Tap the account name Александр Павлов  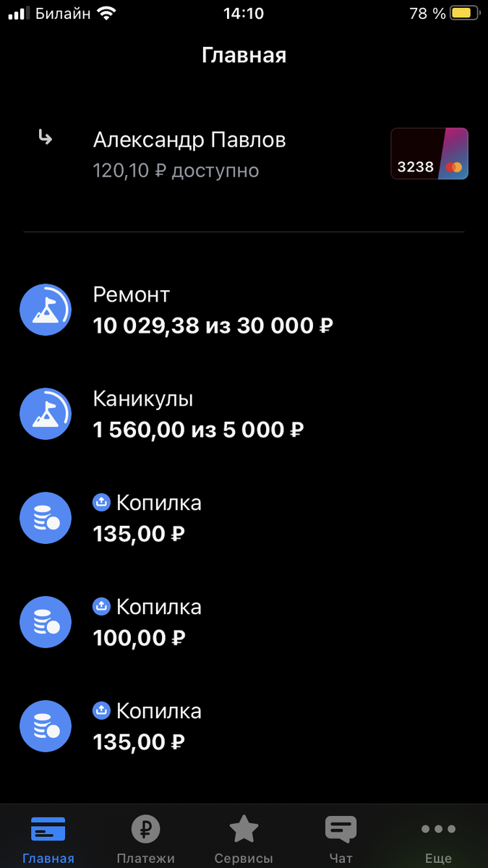pyautogui.click(x=189, y=140)
